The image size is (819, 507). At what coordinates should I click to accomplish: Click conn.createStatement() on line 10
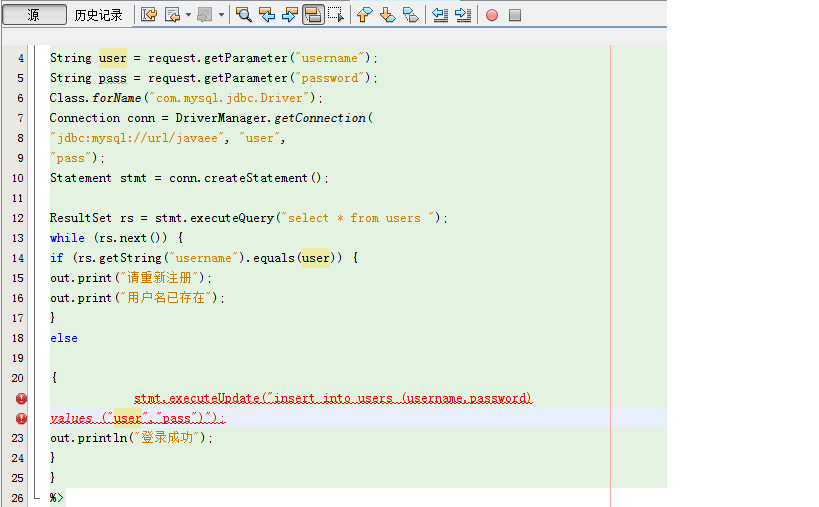pos(245,178)
